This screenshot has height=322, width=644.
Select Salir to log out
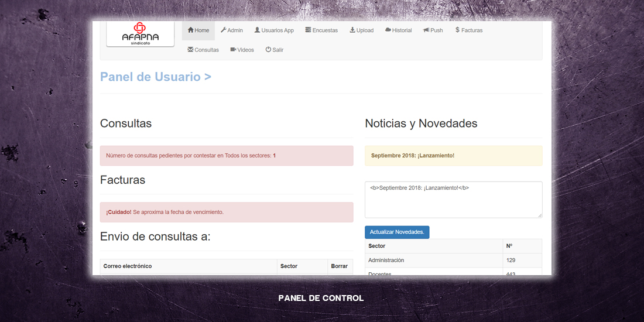275,50
